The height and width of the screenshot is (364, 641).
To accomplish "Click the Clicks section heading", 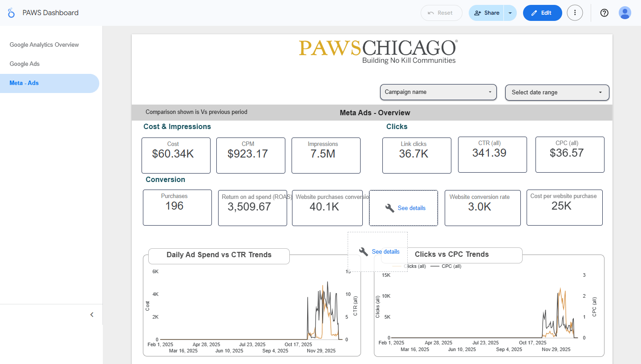I will pos(397,127).
